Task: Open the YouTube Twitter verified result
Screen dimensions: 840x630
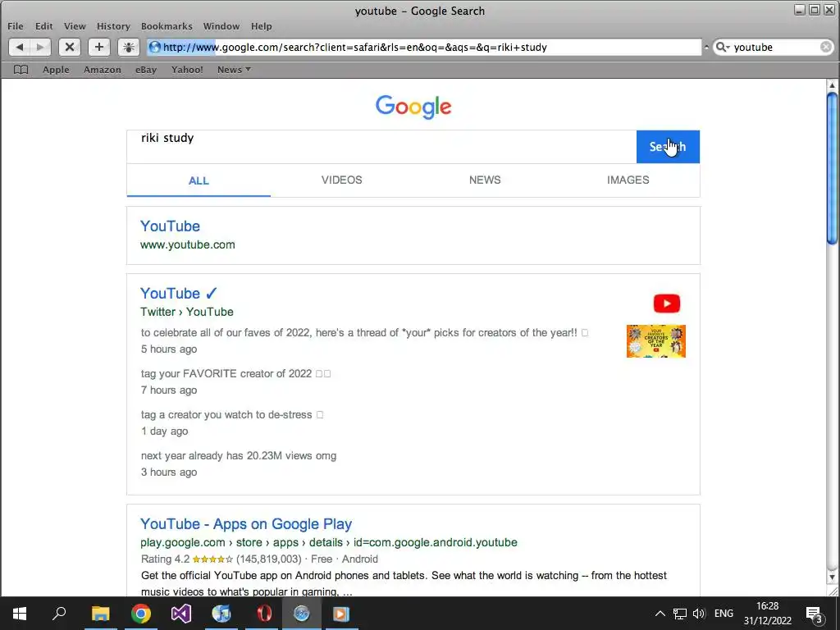Action: tap(178, 294)
